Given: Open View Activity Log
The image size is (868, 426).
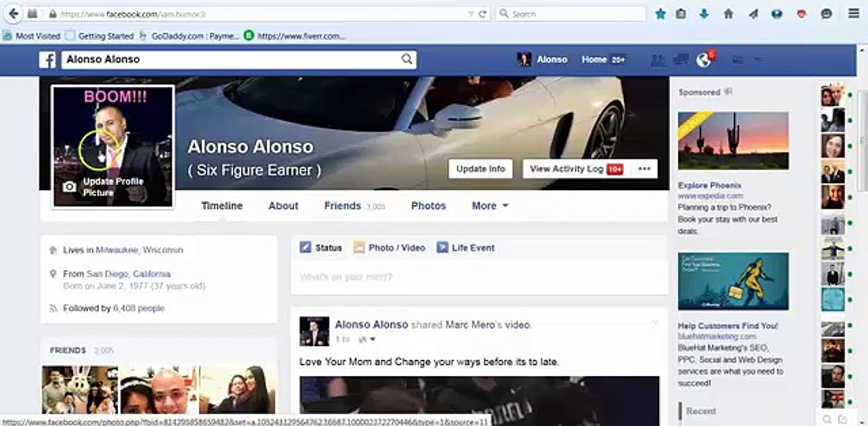Looking at the screenshot, I should pyautogui.click(x=576, y=169).
